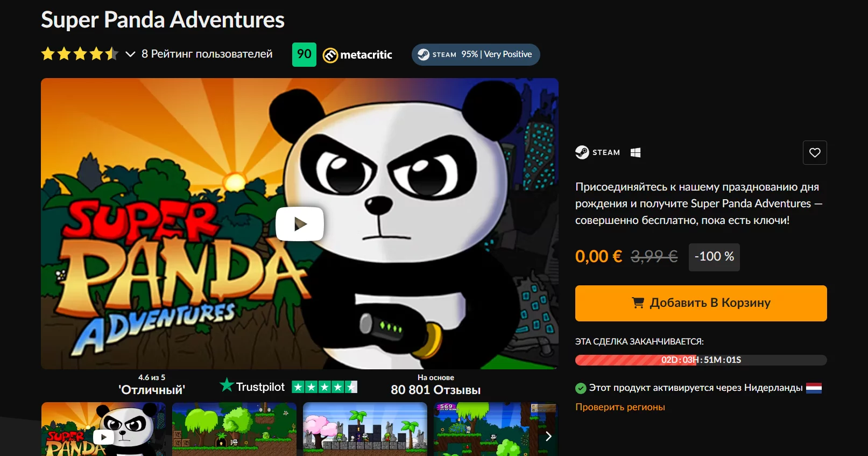
Task: Click the deal countdown progress bar
Action: (x=701, y=360)
